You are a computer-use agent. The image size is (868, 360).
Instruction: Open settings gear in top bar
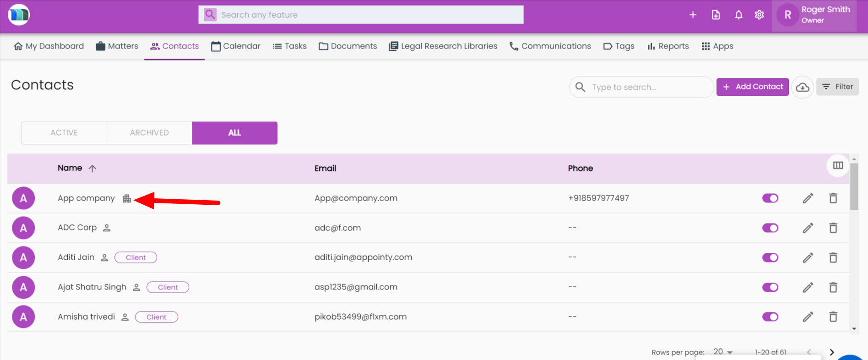coord(759,15)
